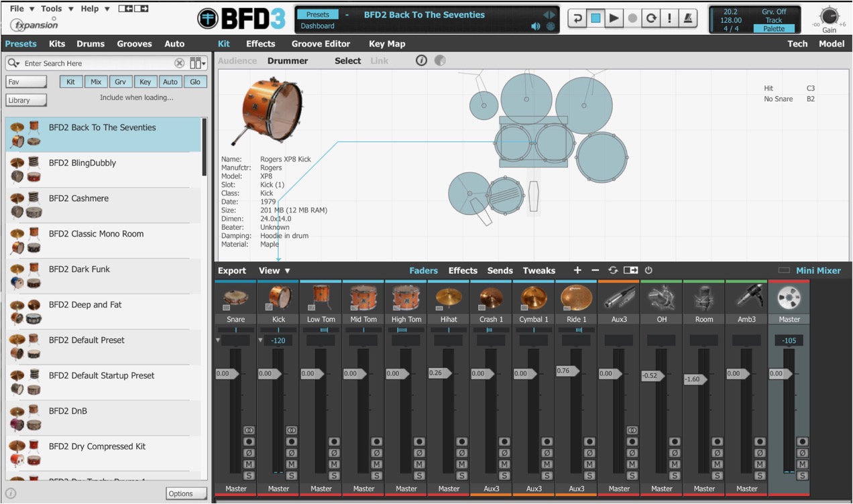Solo the Crash 1 channel
Viewport: 853px width, 504px height.
504,476
